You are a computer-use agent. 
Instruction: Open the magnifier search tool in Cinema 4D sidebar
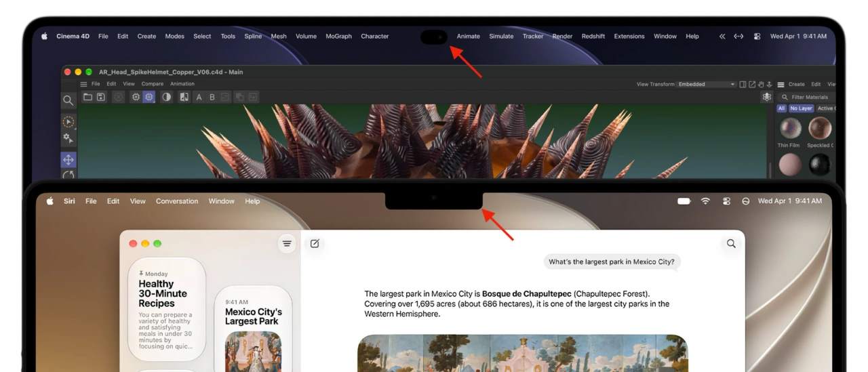68,100
